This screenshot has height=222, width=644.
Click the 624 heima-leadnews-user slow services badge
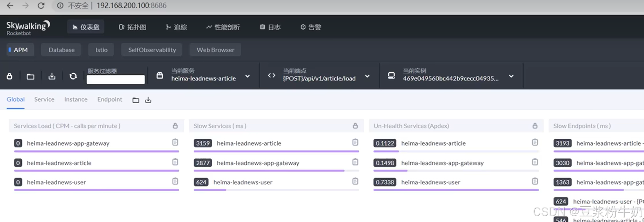pos(201,182)
